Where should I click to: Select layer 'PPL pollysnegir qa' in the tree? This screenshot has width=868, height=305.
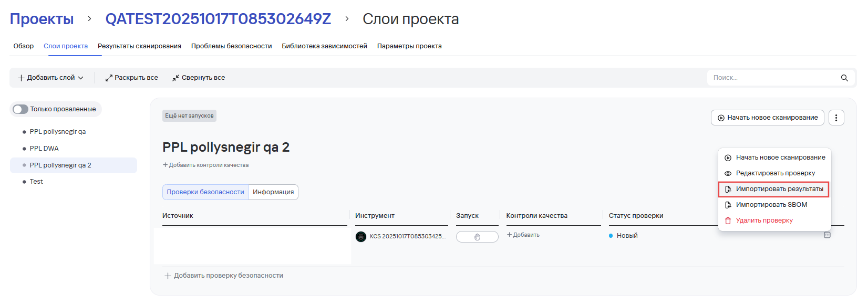58,132
